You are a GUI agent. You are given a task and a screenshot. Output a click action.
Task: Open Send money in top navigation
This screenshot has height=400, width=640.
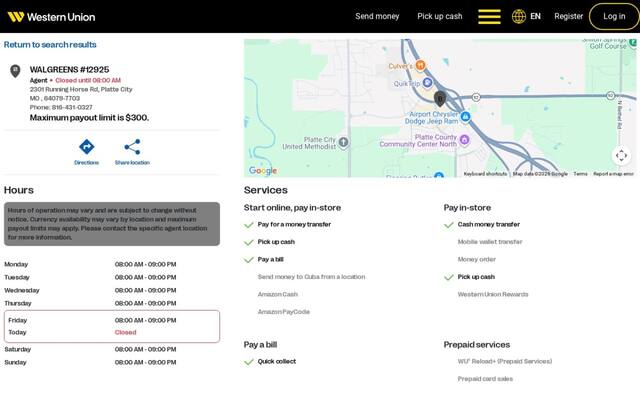click(377, 16)
